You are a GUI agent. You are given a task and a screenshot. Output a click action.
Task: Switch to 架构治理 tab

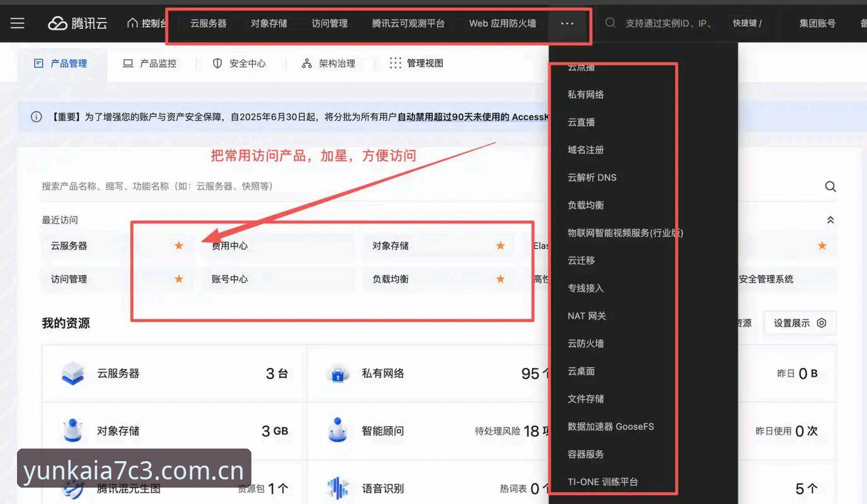(329, 63)
